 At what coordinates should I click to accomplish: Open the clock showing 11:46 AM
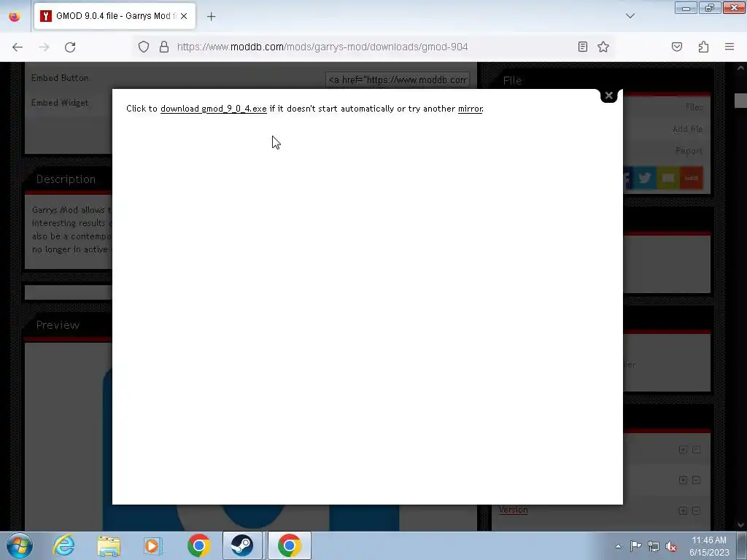coord(709,546)
